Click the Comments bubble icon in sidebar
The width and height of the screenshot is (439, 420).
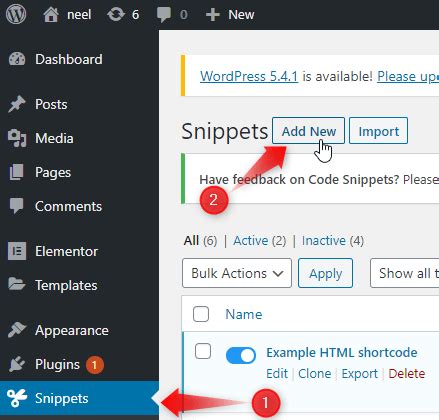pos(17,206)
